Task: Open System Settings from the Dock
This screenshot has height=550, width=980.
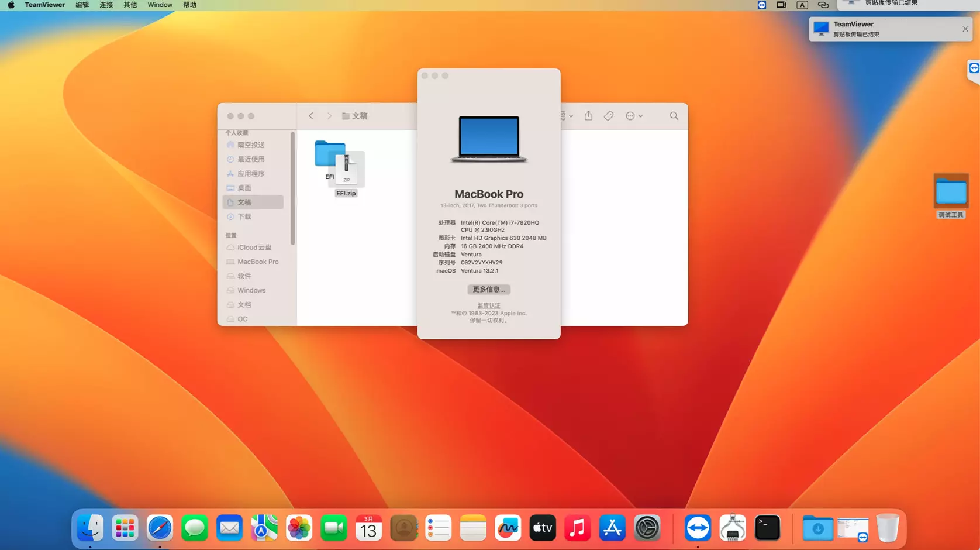Action: pos(647,527)
